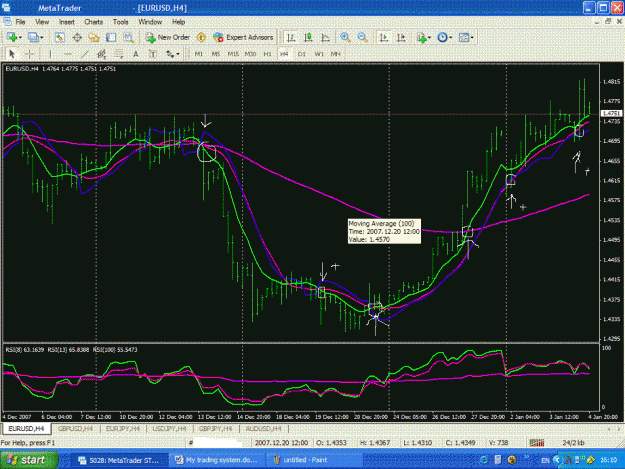The image size is (625, 469).
Task: Zoom out on the chart
Action: click(362, 37)
